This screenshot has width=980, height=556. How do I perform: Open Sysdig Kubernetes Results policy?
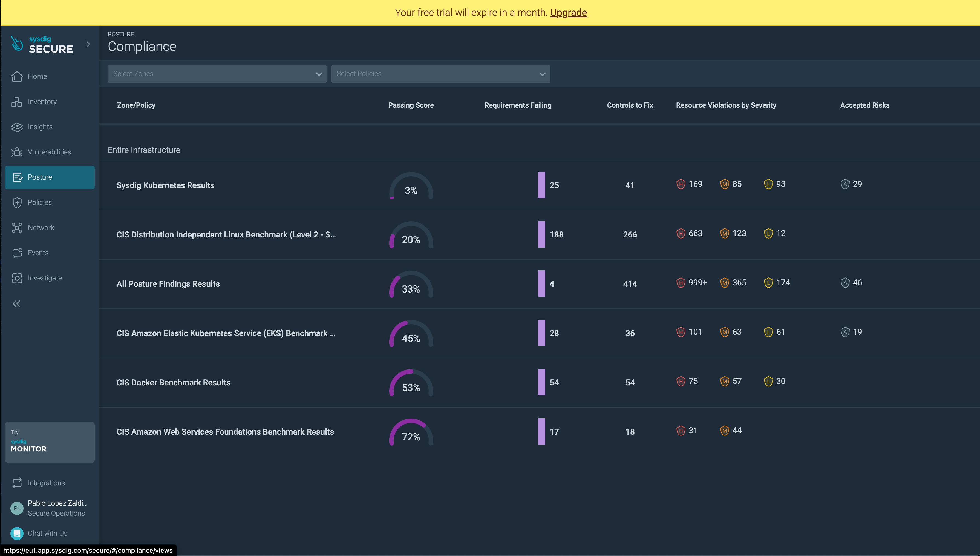166,185
